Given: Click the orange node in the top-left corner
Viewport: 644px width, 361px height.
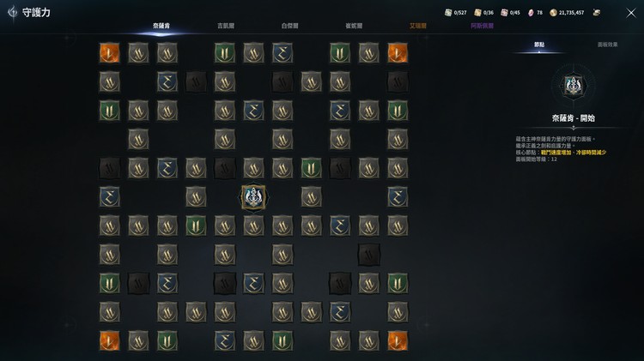Looking at the screenshot, I should pyautogui.click(x=110, y=53).
